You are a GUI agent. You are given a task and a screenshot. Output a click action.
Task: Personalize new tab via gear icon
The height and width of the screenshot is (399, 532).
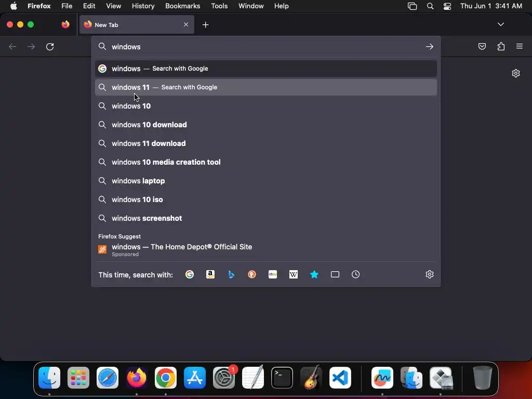[x=516, y=73]
